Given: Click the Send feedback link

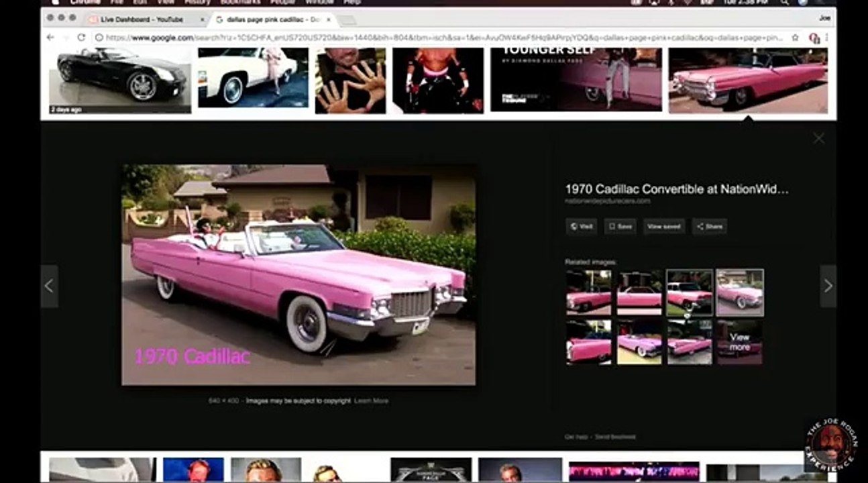Looking at the screenshot, I should tap(616, 437).
